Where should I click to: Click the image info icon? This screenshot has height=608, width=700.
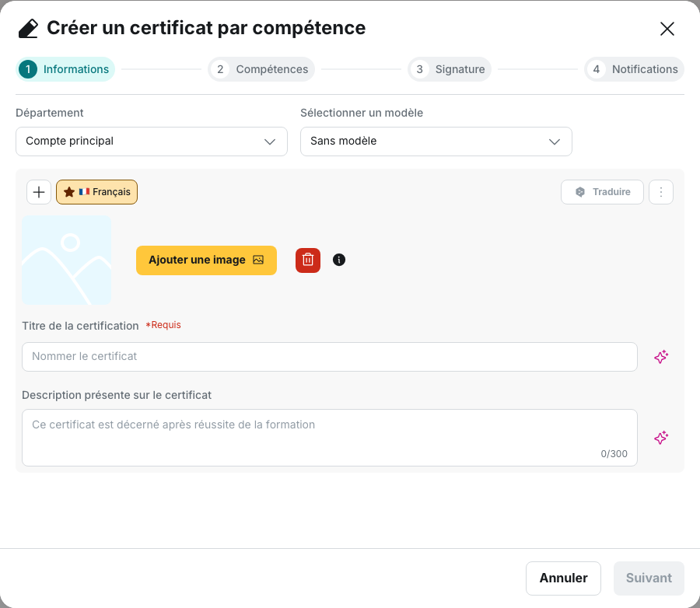[339, 260]
